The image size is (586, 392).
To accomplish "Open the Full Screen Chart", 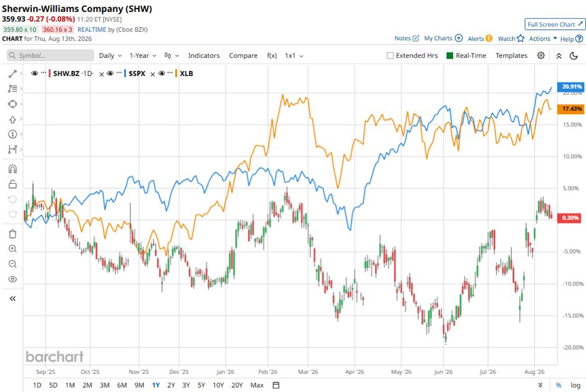I will (x=555, y=24).
